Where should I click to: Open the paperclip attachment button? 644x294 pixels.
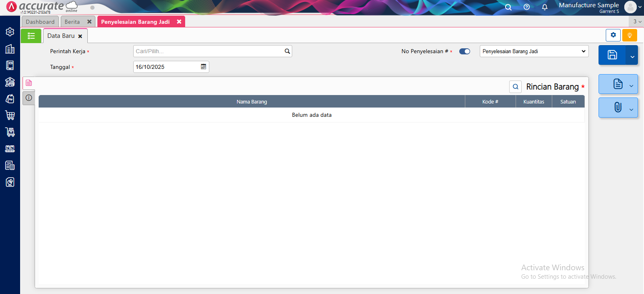click(617, 108)
